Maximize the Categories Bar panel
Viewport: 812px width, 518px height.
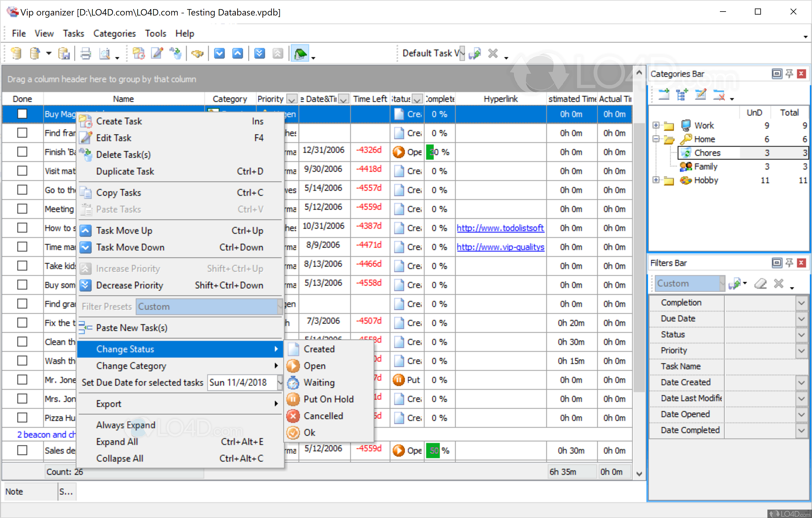point(776,74)
